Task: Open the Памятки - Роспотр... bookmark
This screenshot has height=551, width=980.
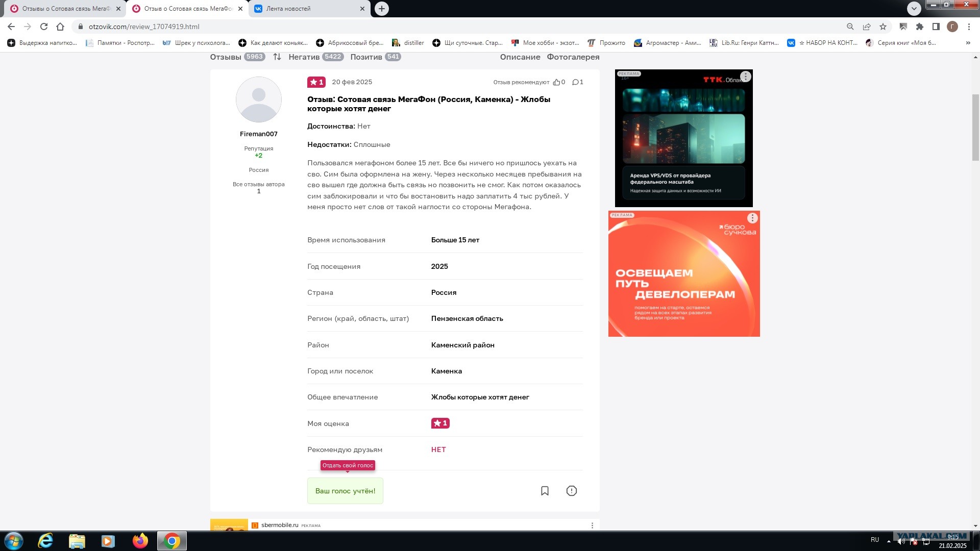Action: 120,43
